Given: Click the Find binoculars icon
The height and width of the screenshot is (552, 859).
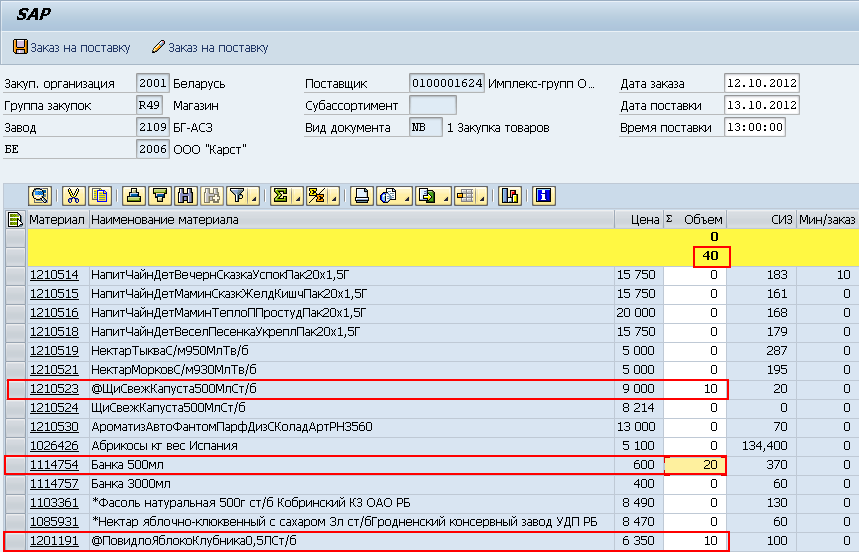Looking at the screenshot, I should click(x=186, y=196).
